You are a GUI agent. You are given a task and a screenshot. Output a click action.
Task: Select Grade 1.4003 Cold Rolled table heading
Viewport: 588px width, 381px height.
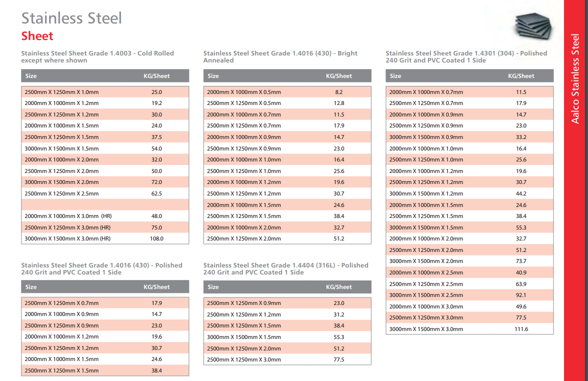pos(97,56)
